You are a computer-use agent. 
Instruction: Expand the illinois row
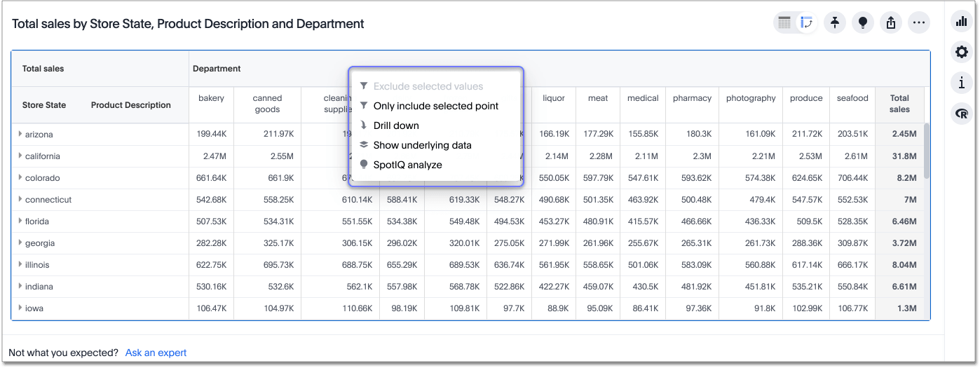pyautogui.click(x=20, y=264)
